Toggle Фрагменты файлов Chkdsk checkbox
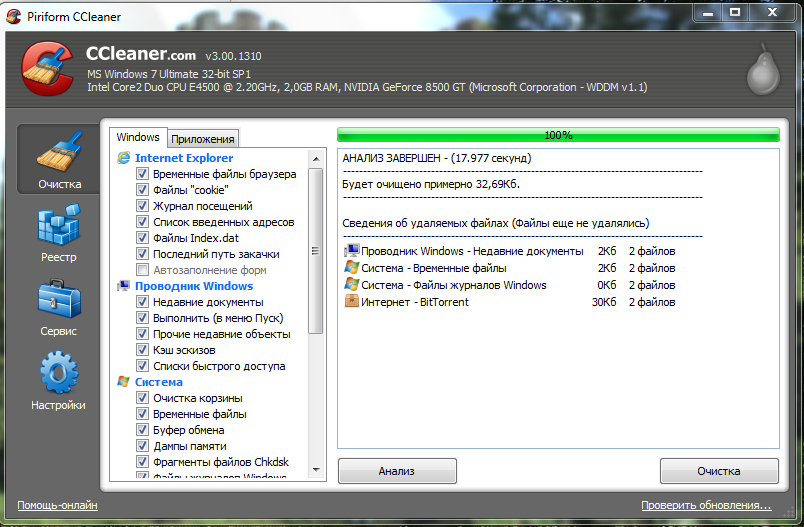Image resolution: width=804 pixels, height=527 pixels. click(143, 462)
